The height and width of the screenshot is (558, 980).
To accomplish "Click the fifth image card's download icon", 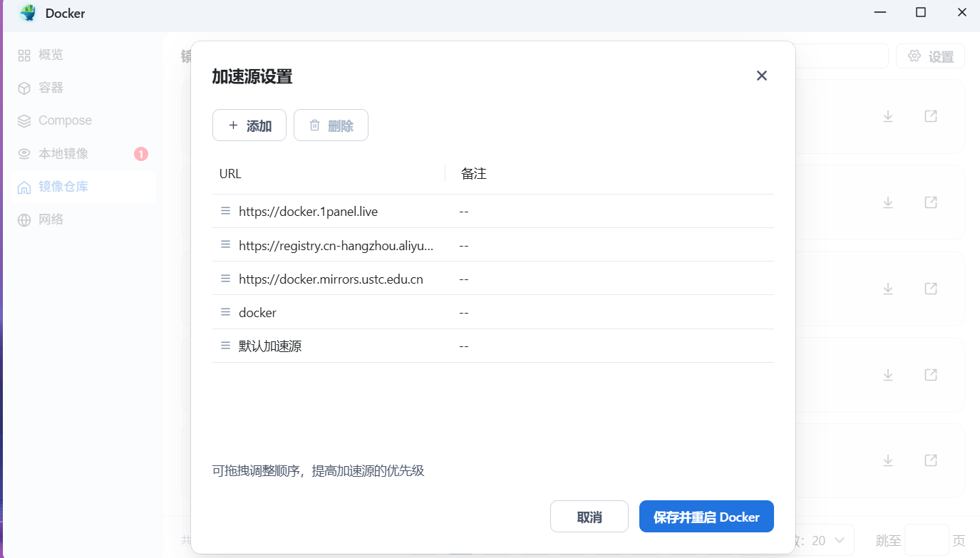I will (x=888, y=460).
